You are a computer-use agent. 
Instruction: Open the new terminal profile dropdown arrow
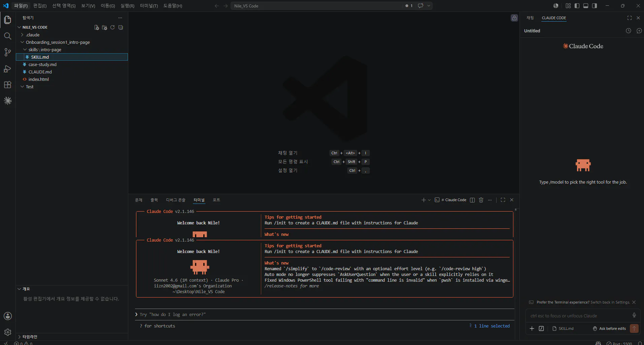click(x=429, y=200)
